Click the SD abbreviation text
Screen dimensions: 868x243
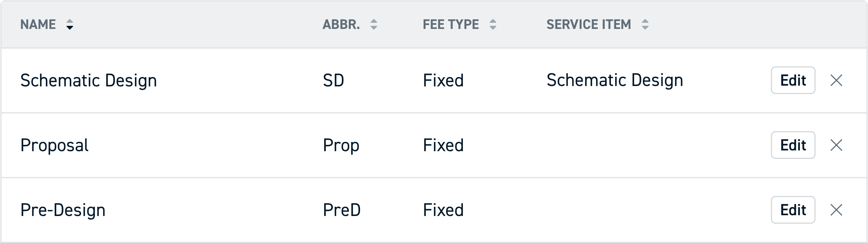pyautogui.click(x=334, y=80)
